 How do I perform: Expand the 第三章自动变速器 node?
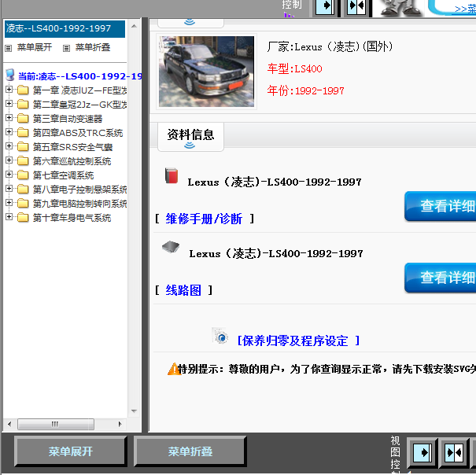click(9, 118)
